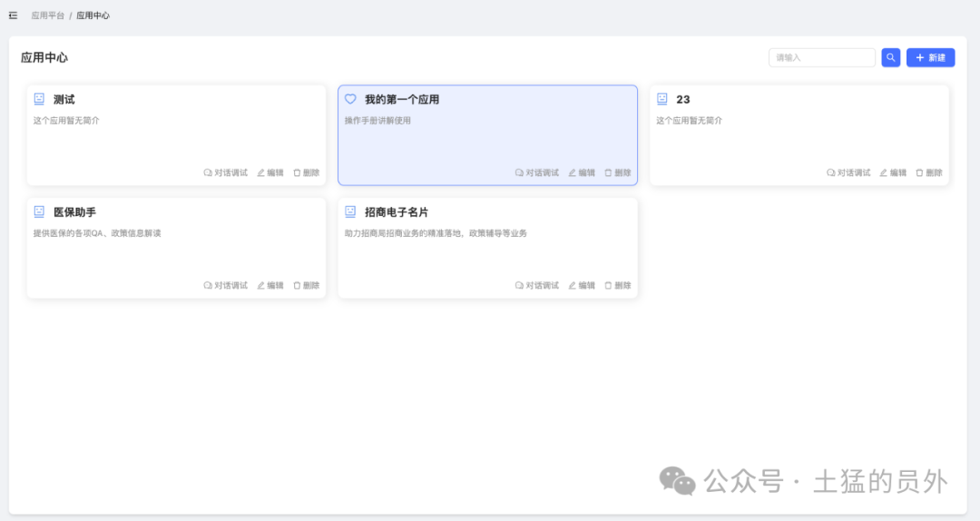Click heart icon on 我的第一个应用
Screen dimensions: 980x521
[x=350, y=99]
